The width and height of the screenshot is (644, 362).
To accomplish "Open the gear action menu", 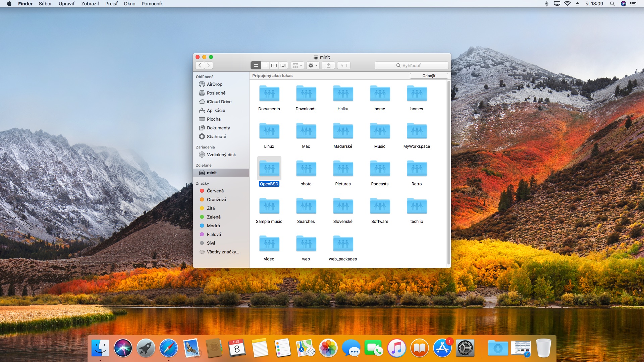I will (x=313, y=65).
